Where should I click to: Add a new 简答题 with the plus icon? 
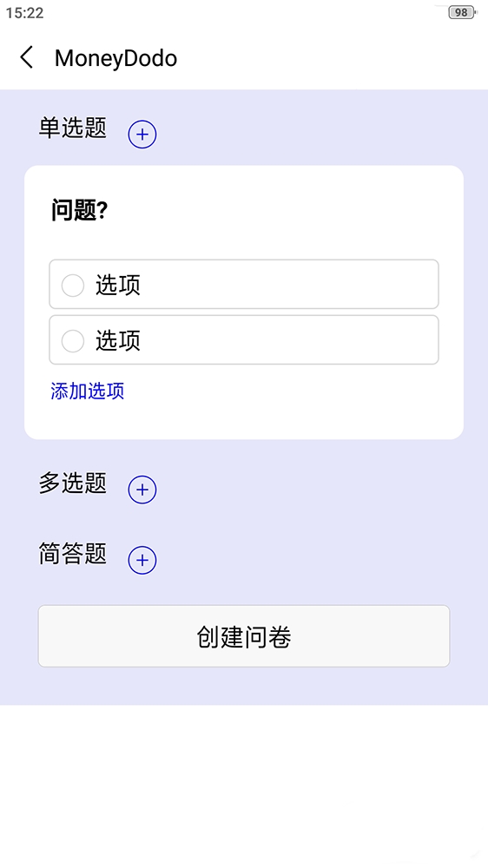(142, 560)
